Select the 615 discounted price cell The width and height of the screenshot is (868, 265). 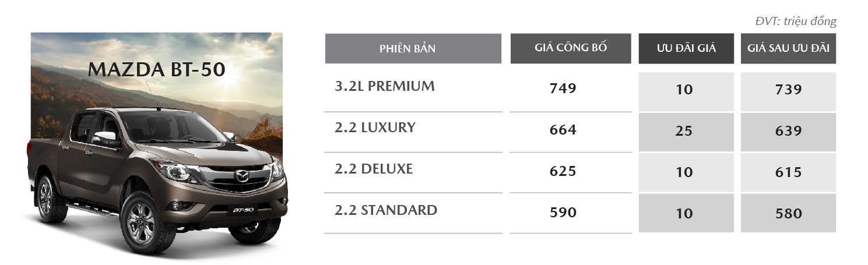pos(788,173)
